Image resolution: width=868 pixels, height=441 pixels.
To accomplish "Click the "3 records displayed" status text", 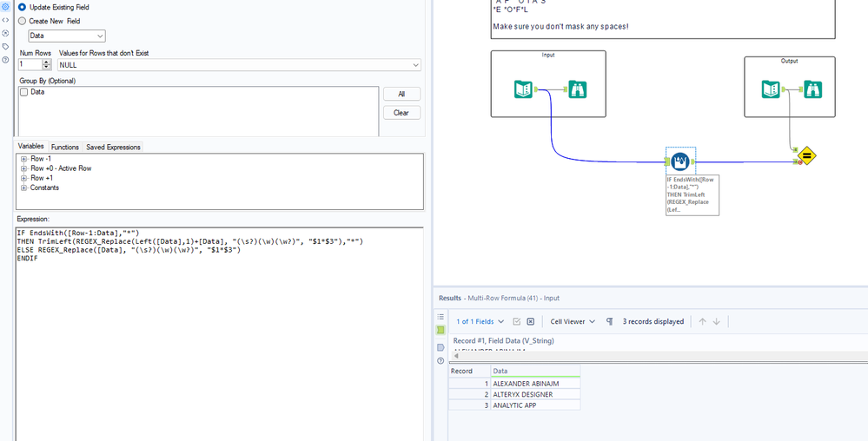I will 653,321.
